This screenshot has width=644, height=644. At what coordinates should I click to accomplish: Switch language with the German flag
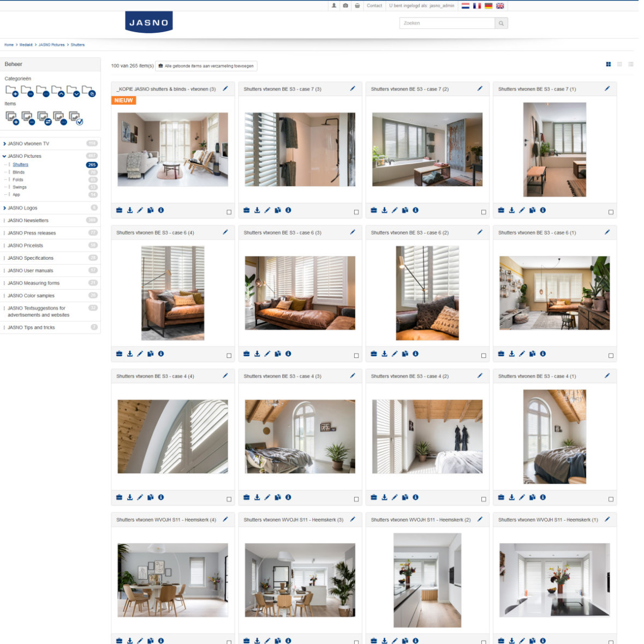pos(488,6)
